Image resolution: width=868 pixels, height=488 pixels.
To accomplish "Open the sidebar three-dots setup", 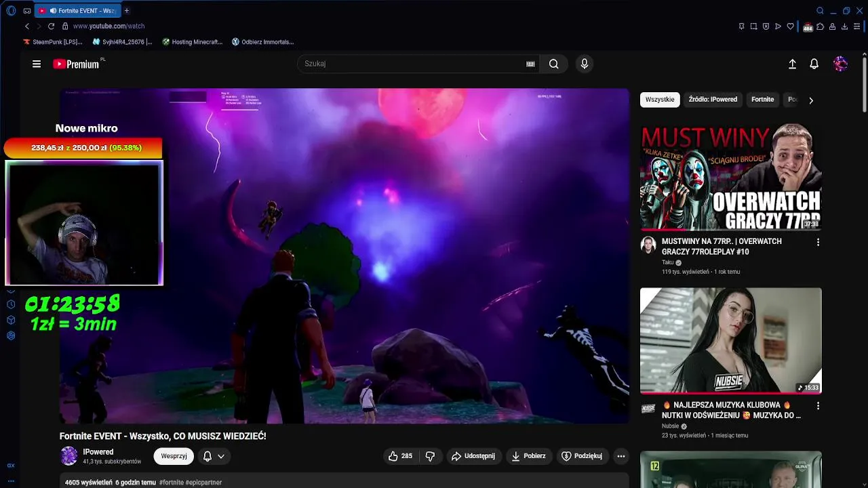I will (x=11, y=481).
